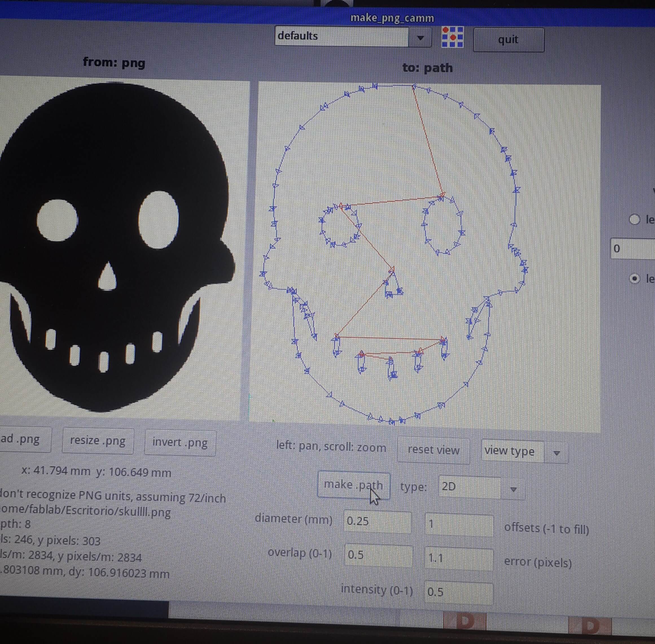655x644 pixels.
Task: Click the 'diameter (mm)' label
Action: click(x=294, y=519)
